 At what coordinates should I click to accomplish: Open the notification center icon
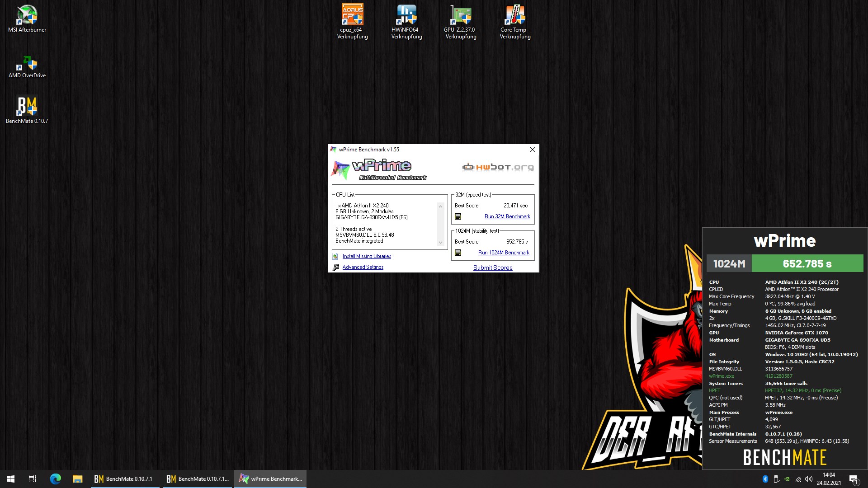(854, 479)
